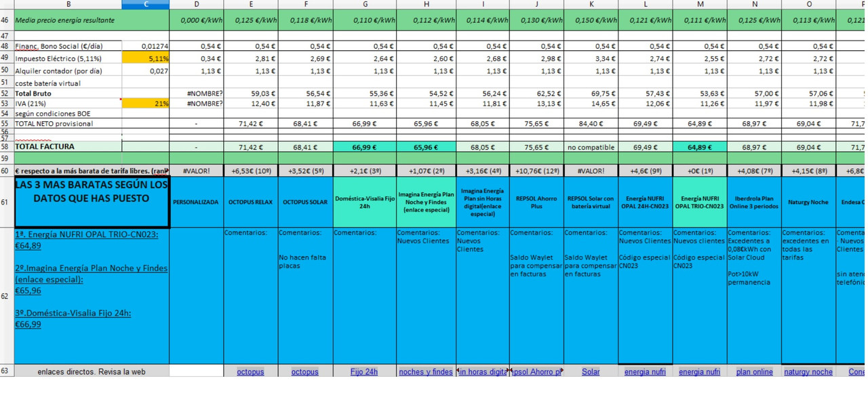
Task: Click the 'OCTOPUS RELAX' tariff cell
Action: pos(250,203)
